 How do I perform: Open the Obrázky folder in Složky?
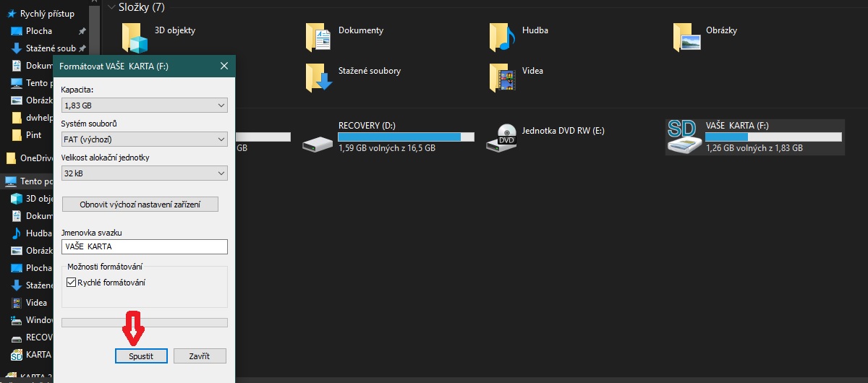705,36
